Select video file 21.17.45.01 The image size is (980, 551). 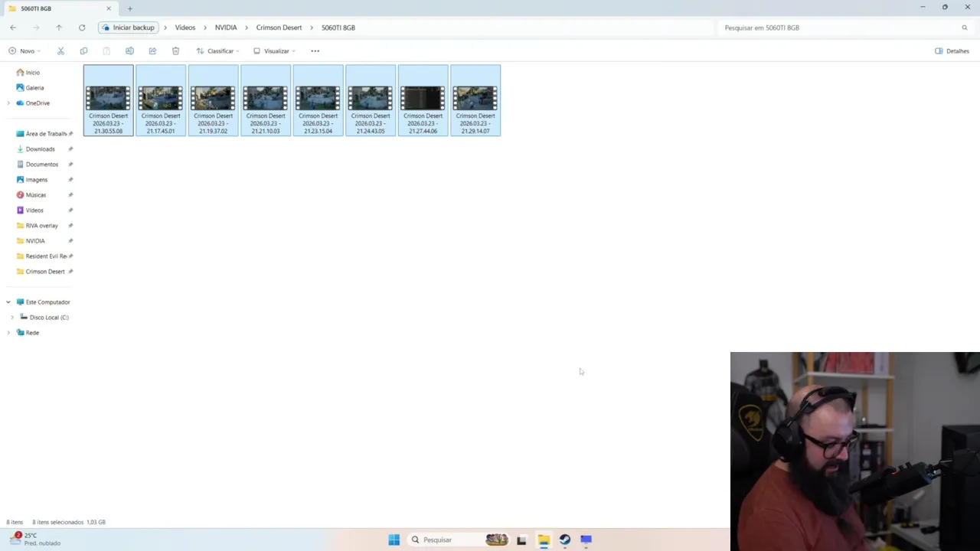pos(161,100)
